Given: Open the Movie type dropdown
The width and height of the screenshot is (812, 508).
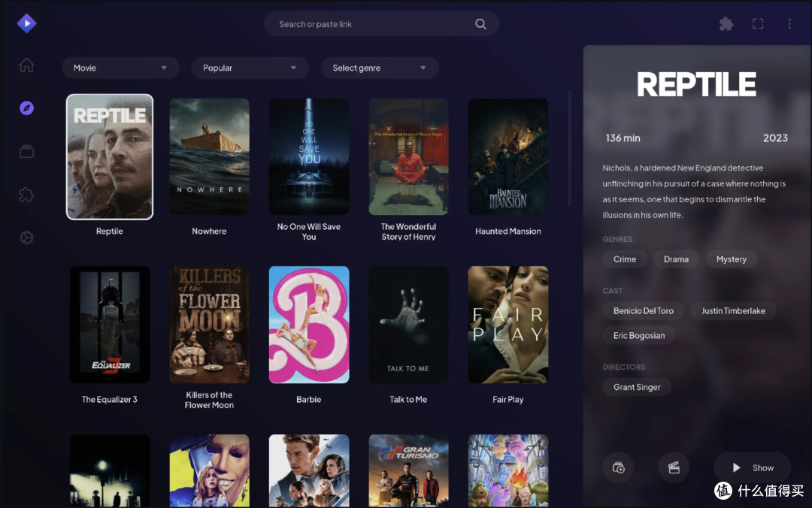Looking at the screenshot, I should coord(120,68).
